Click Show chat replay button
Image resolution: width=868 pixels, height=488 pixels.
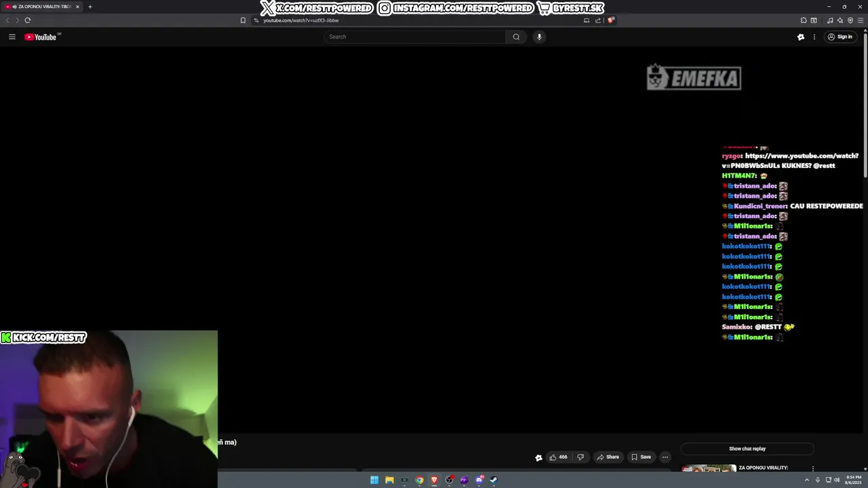tap(747, 449)
